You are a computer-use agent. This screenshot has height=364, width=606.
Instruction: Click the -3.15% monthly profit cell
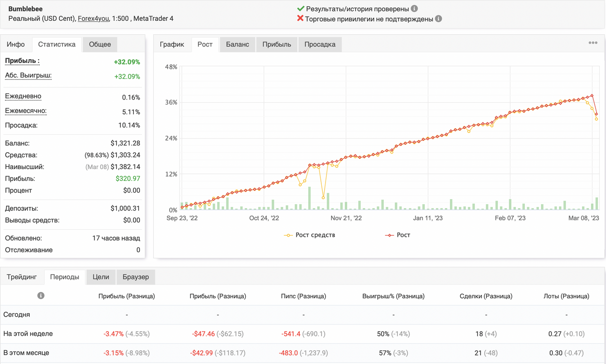click(114, 353)
